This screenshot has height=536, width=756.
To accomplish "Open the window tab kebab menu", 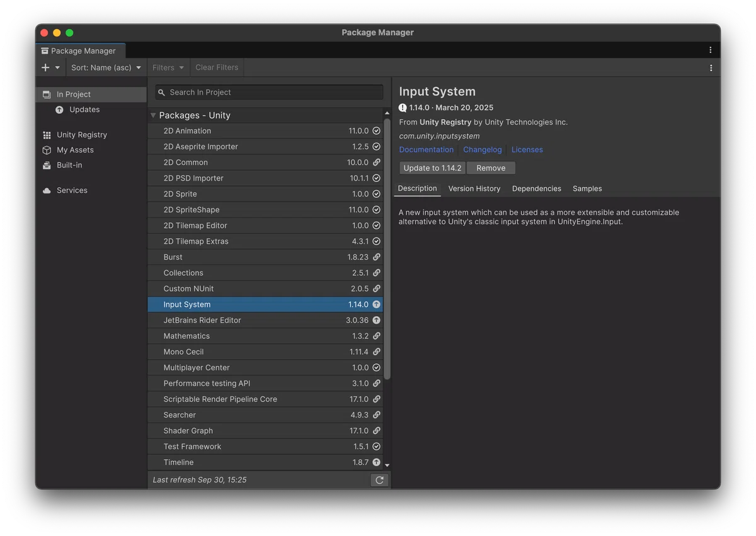I will pos(710,50).
